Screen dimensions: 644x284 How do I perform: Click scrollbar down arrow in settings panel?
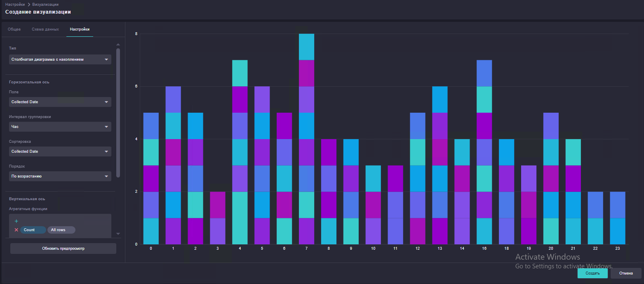pyautogui.click(x=118, y=234)
